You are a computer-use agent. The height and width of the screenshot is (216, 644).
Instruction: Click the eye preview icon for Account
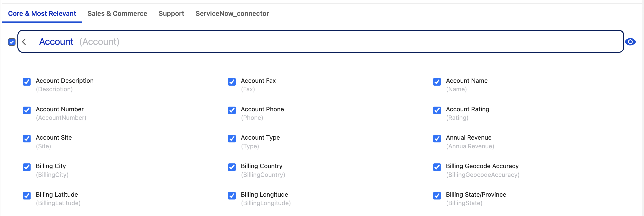coord(630,42)
